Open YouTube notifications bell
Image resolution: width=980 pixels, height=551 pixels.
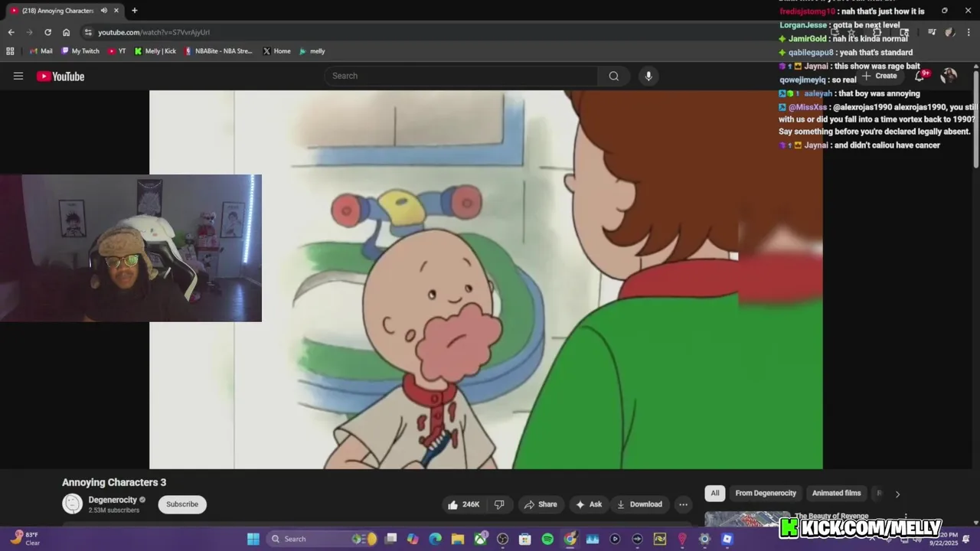click(x=920, y=76)
